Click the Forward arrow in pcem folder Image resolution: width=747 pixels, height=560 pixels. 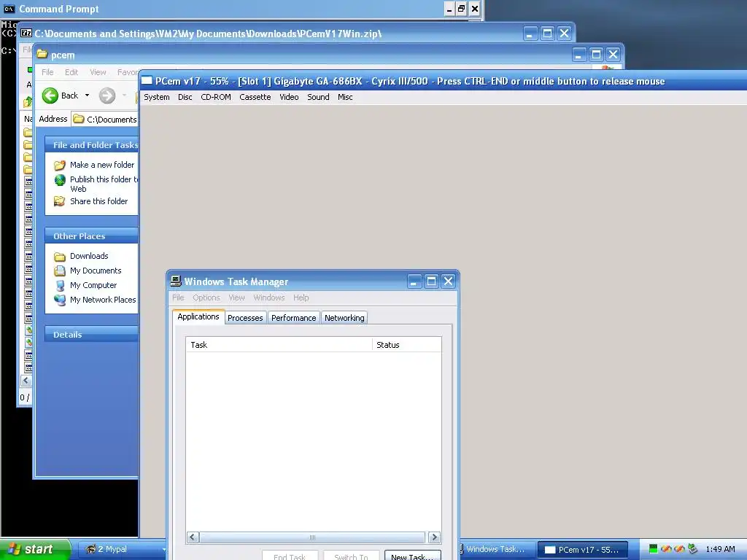pyautogui.click(x=107, y=96)
